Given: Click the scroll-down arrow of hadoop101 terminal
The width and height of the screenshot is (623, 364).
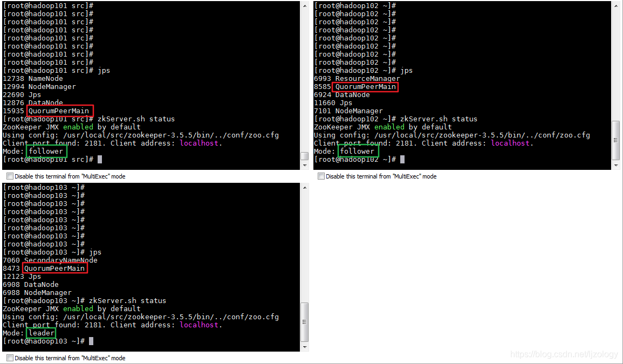Looking at the screenshot, I should pyautogui.click(x=305, y=166).
